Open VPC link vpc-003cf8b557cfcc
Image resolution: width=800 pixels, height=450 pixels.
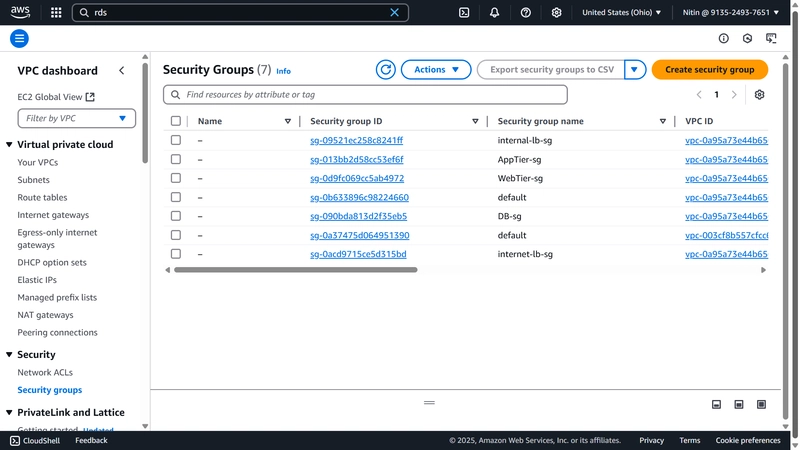pos(727,235)
